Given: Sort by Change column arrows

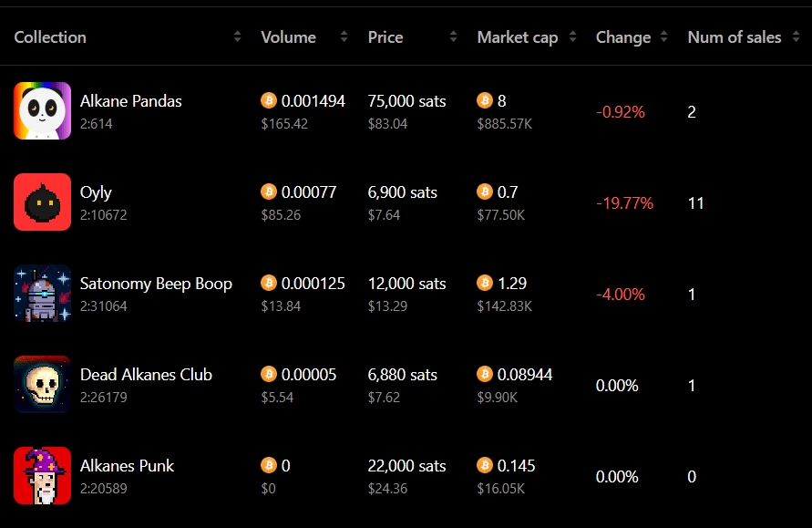Looking at the screenshot, I should tap(663, 36).
